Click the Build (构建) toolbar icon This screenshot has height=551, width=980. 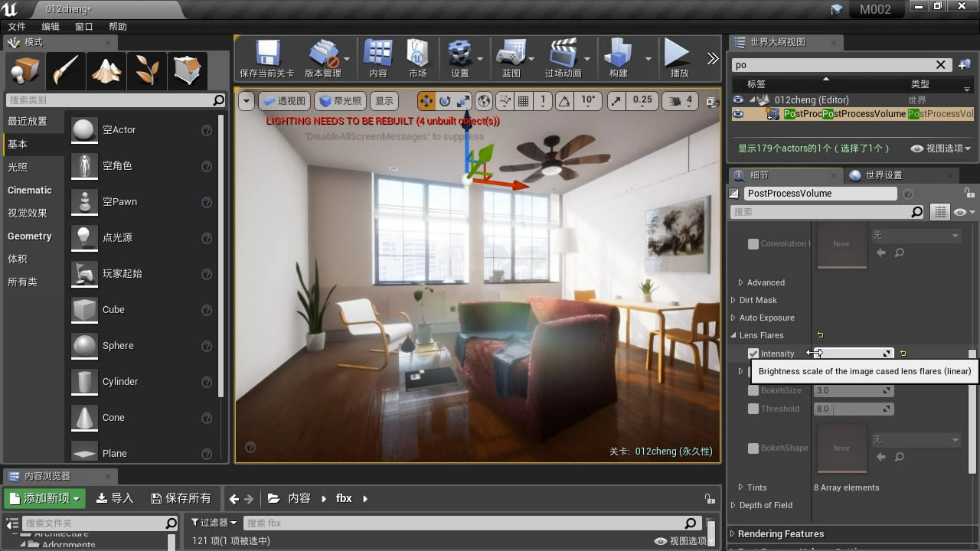618,54
